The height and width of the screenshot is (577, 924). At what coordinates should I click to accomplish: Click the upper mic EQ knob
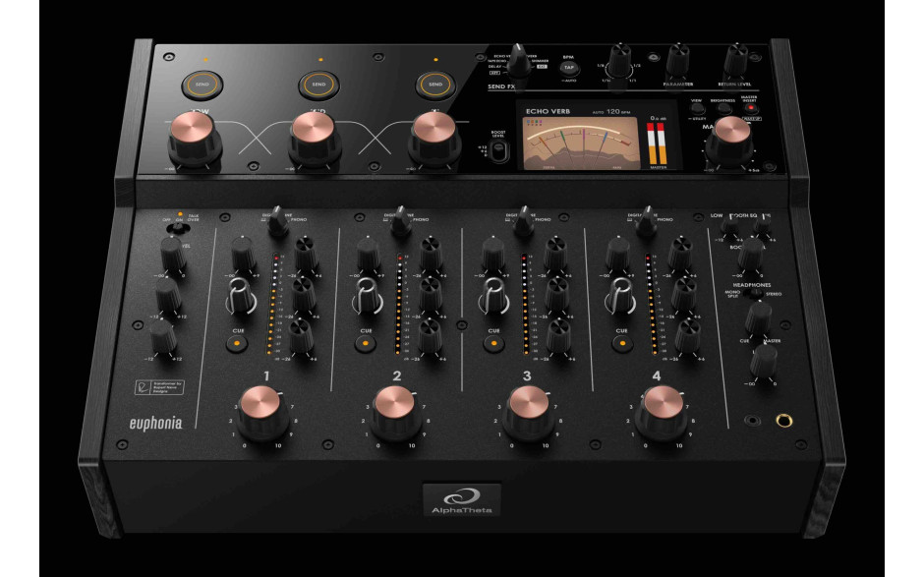click(168, 297)
